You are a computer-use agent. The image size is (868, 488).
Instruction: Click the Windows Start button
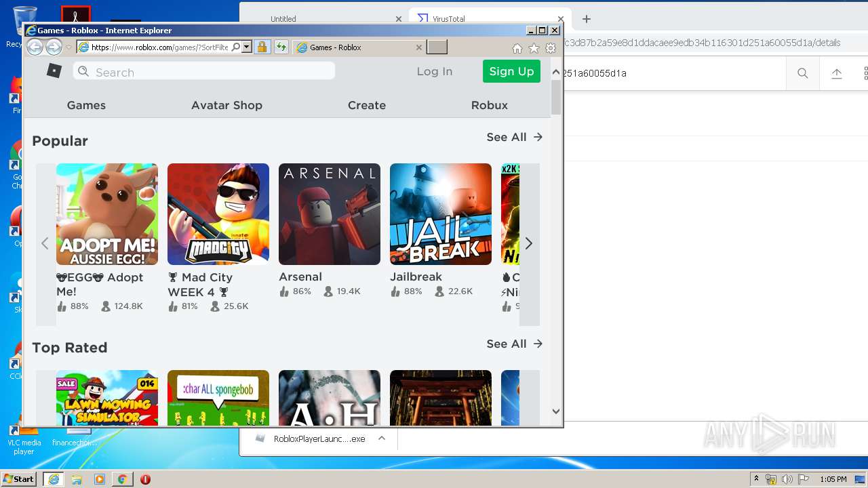tap(19, 479)
